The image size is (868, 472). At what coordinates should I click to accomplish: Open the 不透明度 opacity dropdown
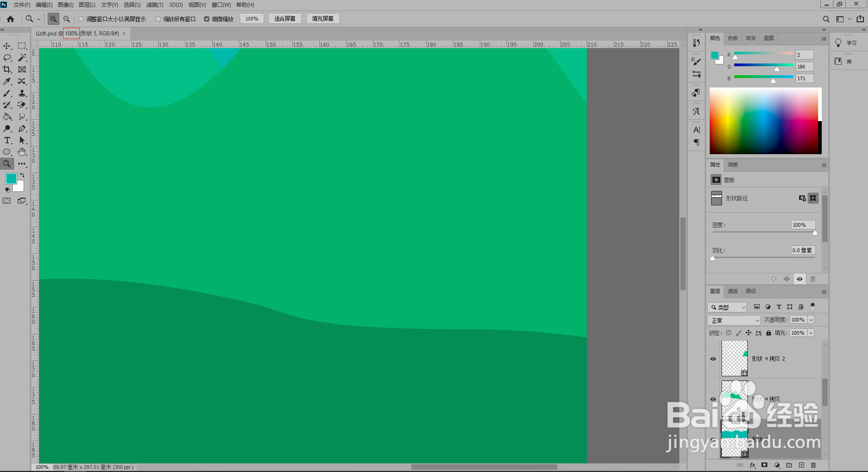tap(809, 320)
